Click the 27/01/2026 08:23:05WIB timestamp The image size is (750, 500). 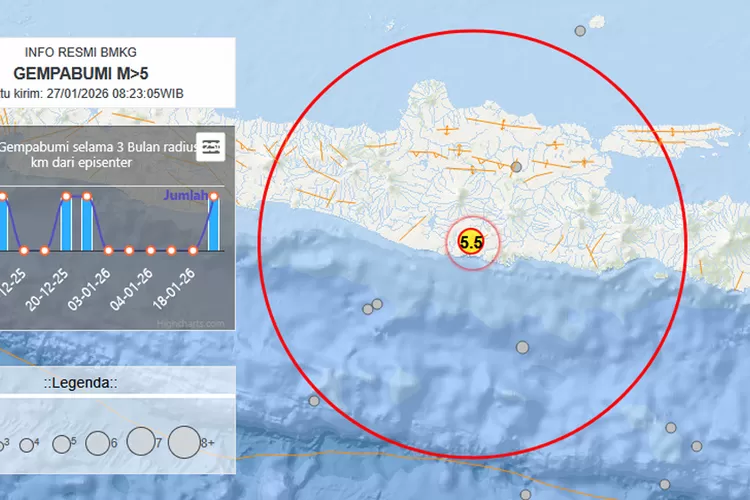115,94
